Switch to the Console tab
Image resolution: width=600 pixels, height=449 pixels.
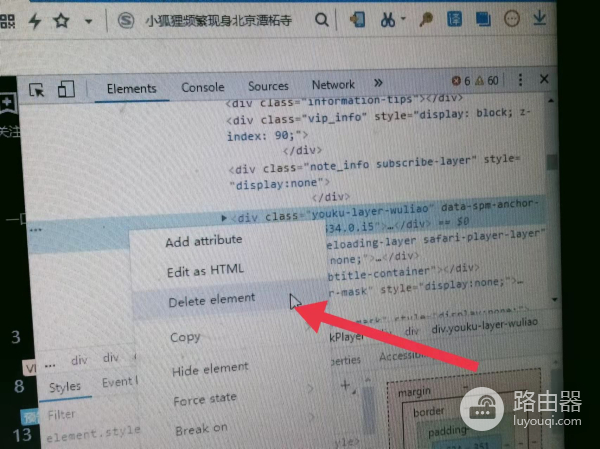tap(202, 87)
